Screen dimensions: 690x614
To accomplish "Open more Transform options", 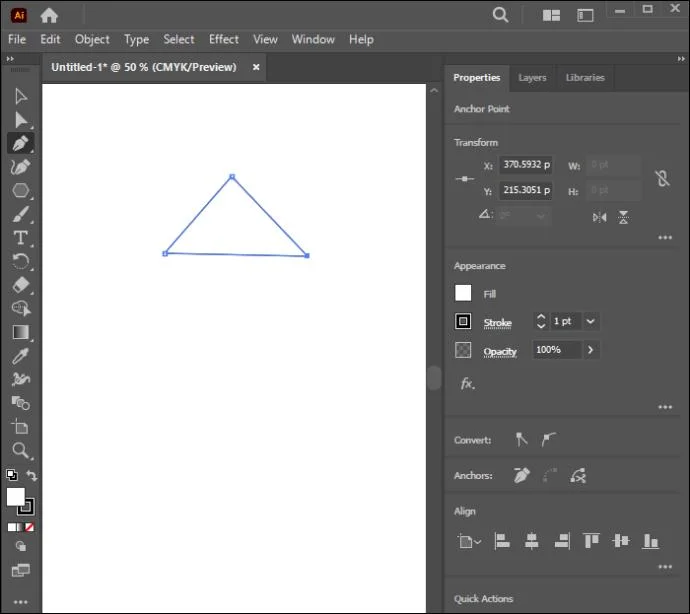I will pyautogui.click(x=664, y=238).
